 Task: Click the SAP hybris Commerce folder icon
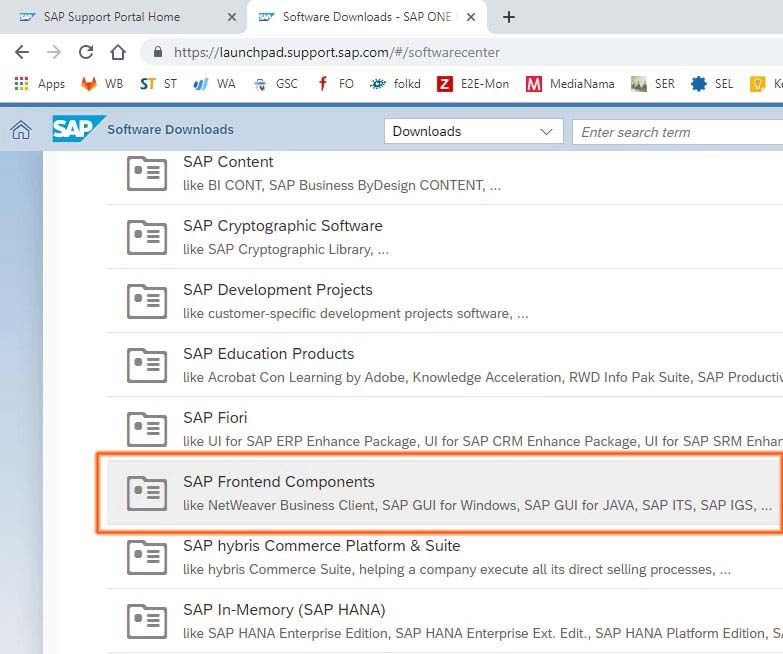click(x=147, y=557)
